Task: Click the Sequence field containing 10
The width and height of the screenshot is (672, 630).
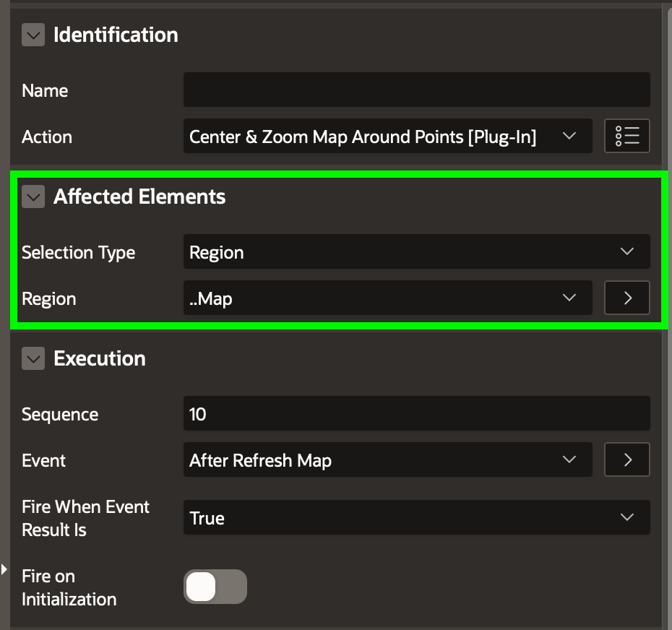Action: (x=416, y=414)
